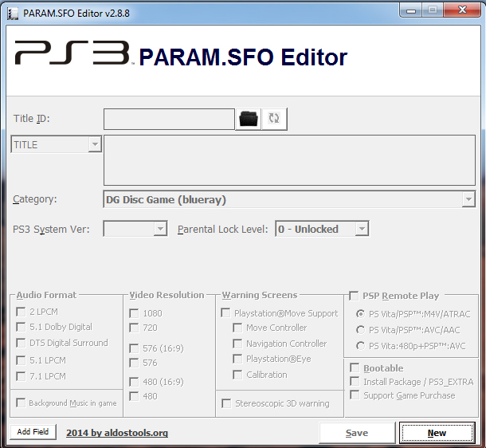Image resolution: width=486 pixels, height=448 pixels.
Task: Expand the TITLE field selector dropdown
Action: click(95, 145)
